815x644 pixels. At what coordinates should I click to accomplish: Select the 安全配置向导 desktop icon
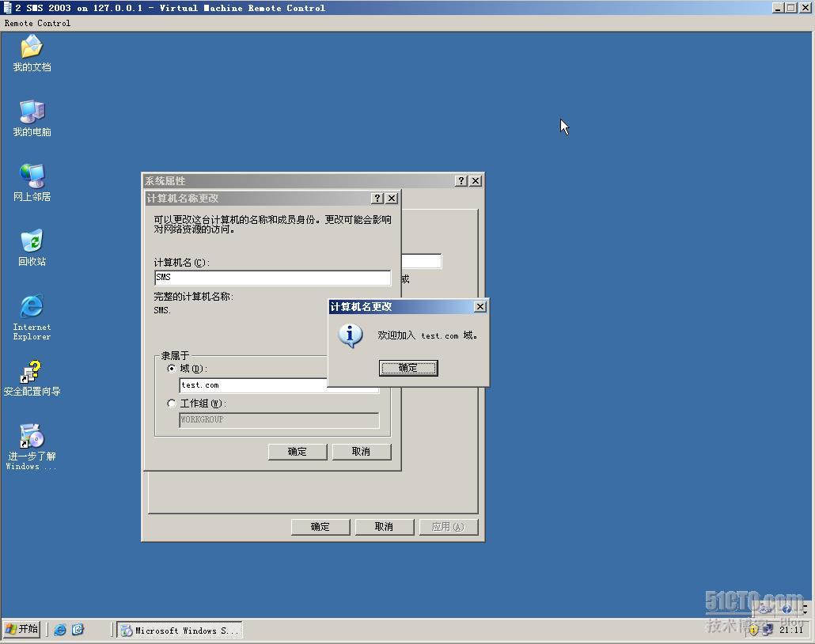pyautogui.click(x=32, y=378)
